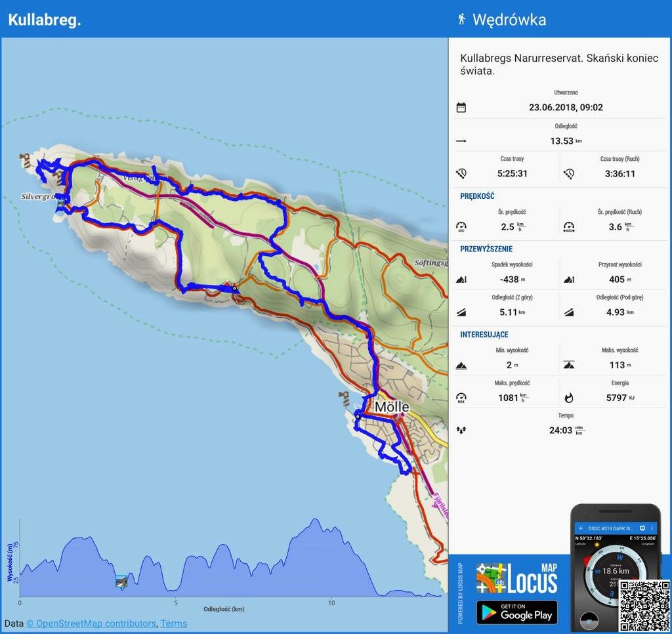Click the hiker icon beside Wędrówka

[461, 19]
